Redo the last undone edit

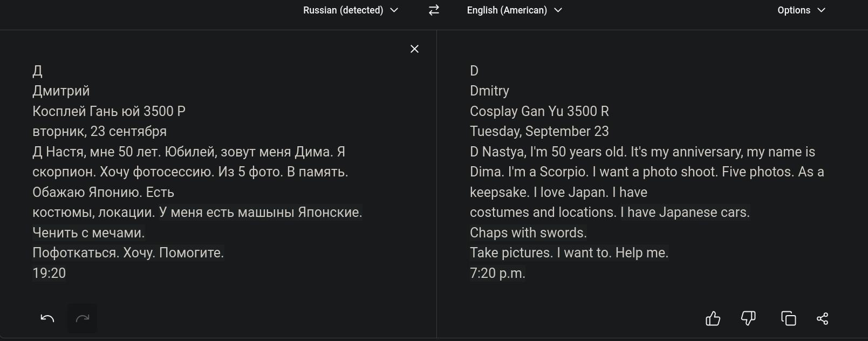click(83, 318)
